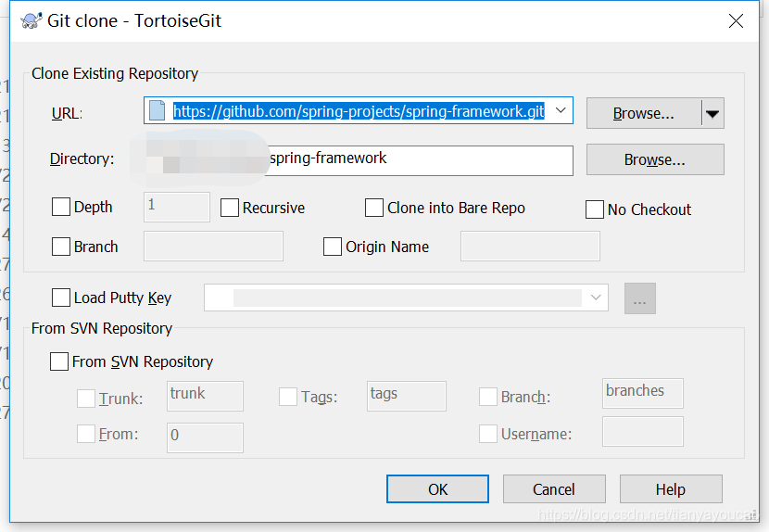
Task: Enable the Recursive checkbox
Action: (230, 208)
